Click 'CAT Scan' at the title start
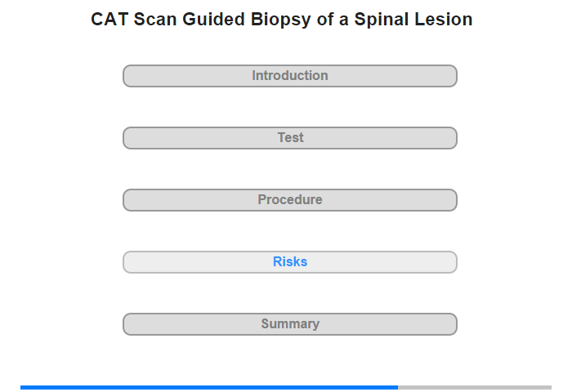The image size is (572, 392). 134,20
